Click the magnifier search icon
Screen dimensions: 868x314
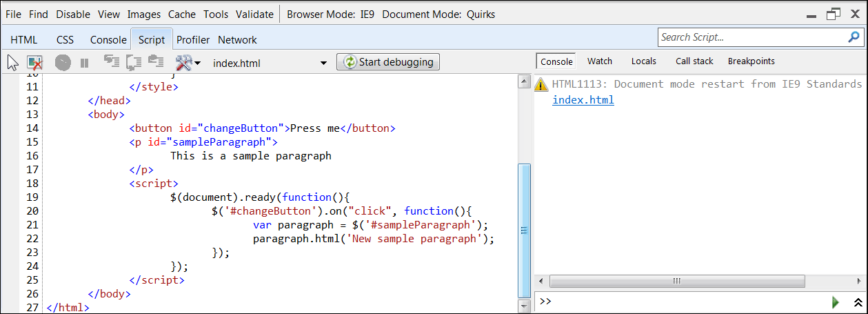click(853, 37)
